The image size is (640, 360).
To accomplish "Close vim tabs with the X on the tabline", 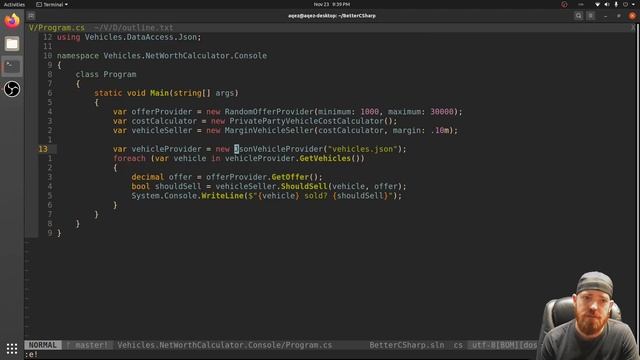I will pyautogui.click(x=633, y=28).
